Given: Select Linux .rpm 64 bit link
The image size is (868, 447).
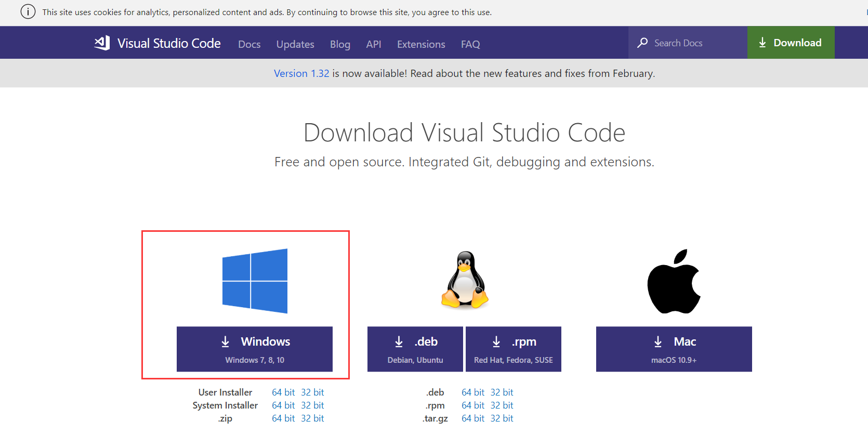Looking at the screenshot, I should (x=473, y=405).
